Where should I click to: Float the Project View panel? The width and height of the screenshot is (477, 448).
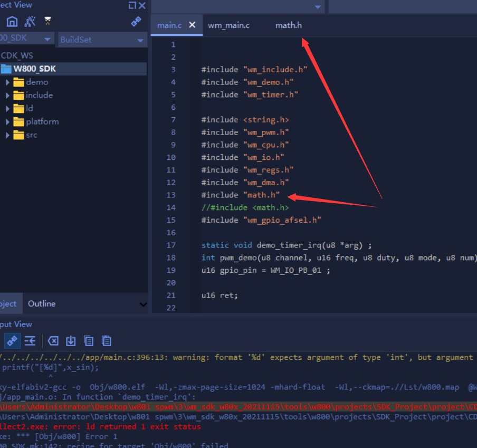(x=132, y=5)
